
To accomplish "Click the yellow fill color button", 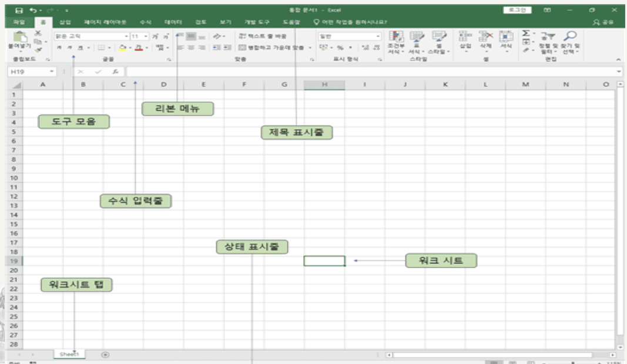I will [122, 48].
